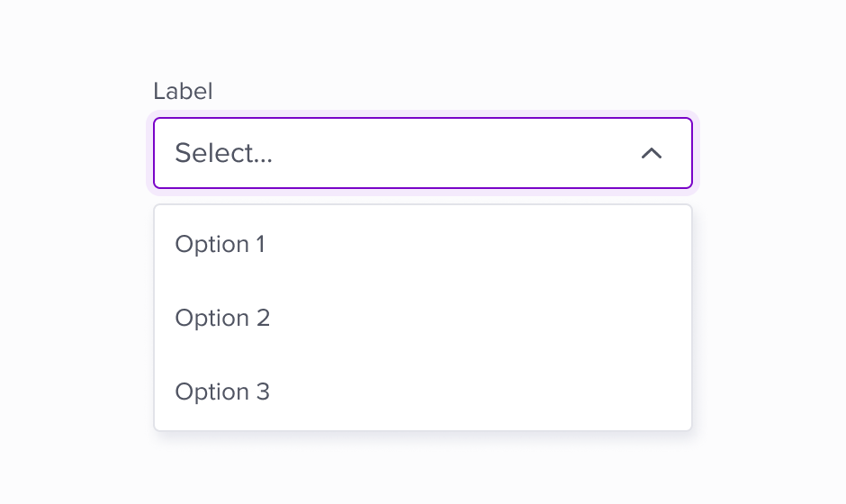The image size is (846, 504).
Task: Click the "Select..." placeholder text
Action: [223, 153]
